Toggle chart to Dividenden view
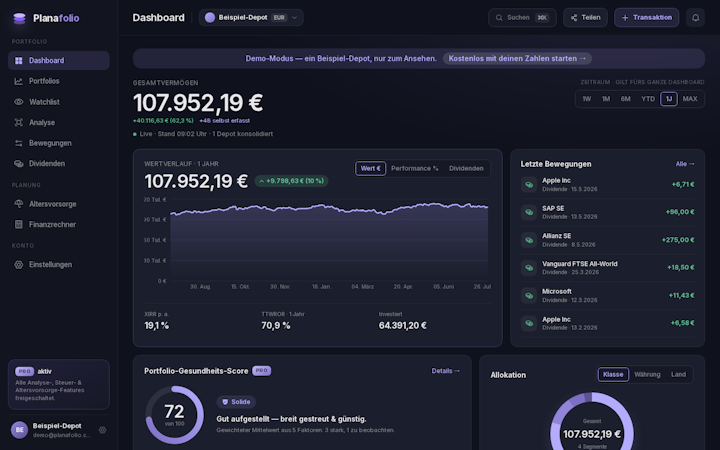Image resolution: width=720 pixels, height=450 pixels. [x=466, y=169]
